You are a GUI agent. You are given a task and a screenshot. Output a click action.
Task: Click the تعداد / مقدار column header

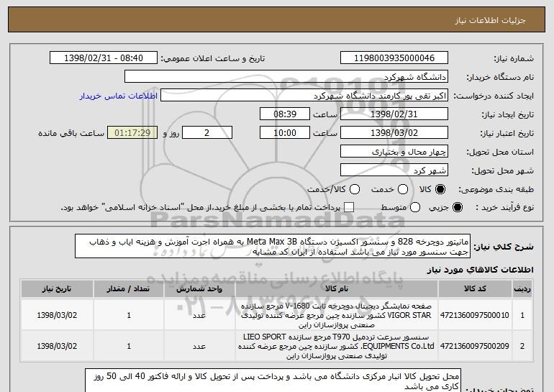[129, 289]
